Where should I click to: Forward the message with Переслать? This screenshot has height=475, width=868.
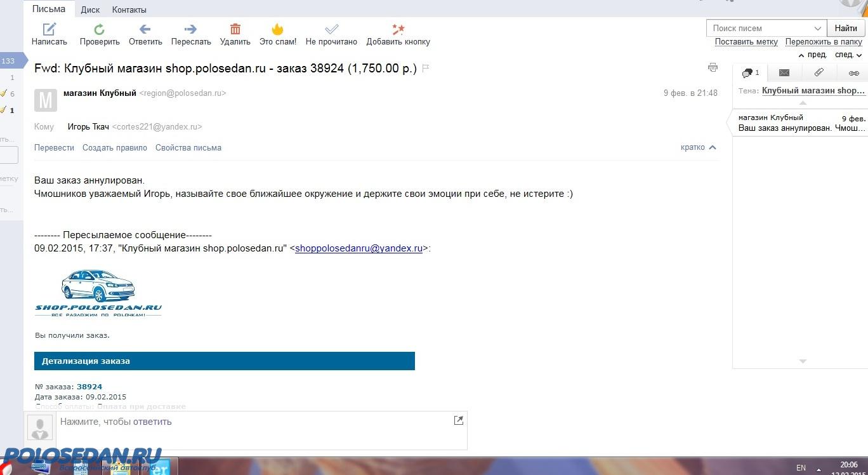click(x=190, y=29)
